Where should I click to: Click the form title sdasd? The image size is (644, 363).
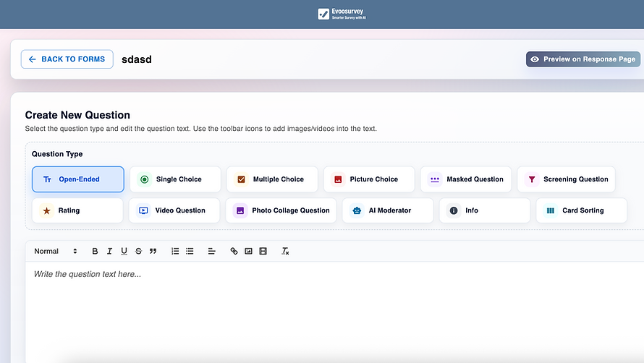click(x=137, y=59)
